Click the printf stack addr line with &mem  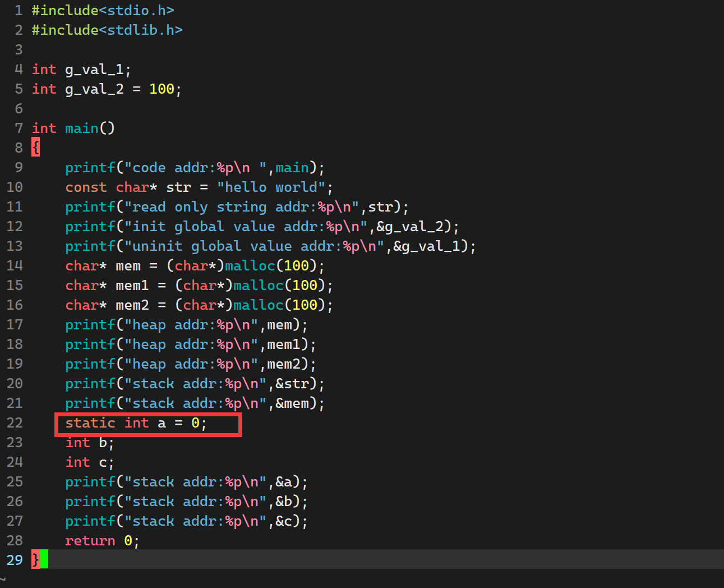[x=195, y=403]
